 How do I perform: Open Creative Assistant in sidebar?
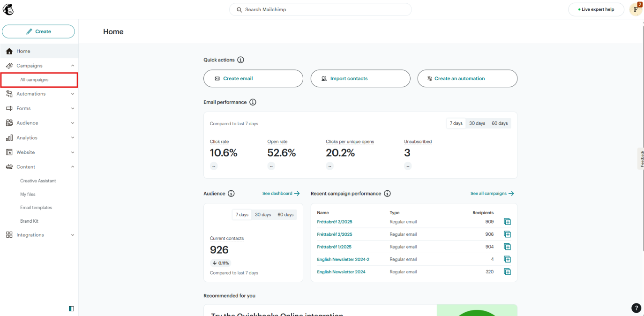[x=38, y=181]
